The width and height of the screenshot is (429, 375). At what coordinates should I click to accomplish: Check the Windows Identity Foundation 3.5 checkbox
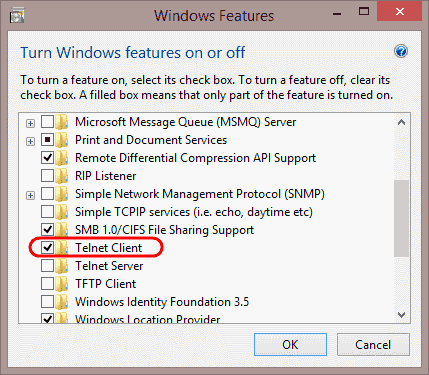[x=47, y=301]
